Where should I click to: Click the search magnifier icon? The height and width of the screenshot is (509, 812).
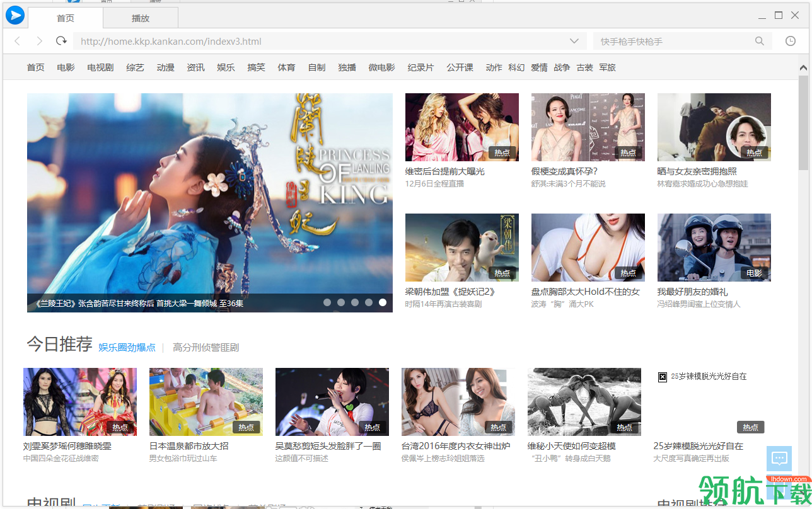click(760, 41)
